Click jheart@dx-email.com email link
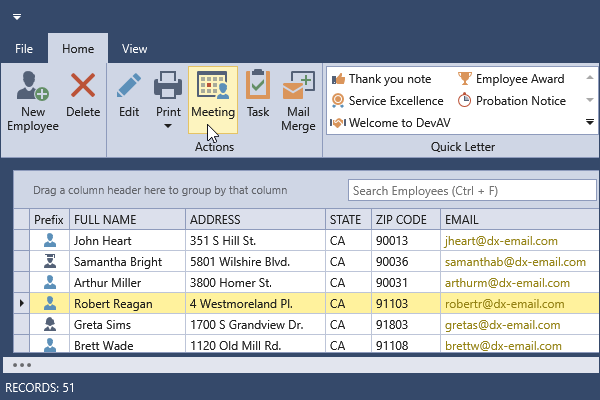The width and height of the screenshot is (600, 400). click(500, 241)
